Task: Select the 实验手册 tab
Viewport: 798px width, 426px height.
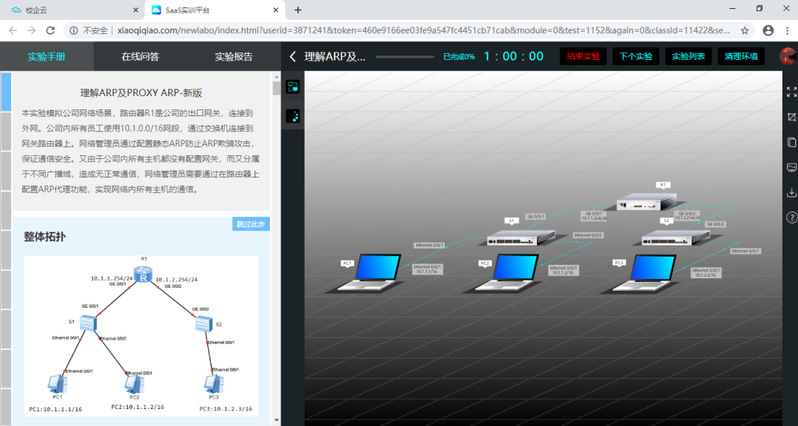Action: pyautogui.click(x=47, y=57)
